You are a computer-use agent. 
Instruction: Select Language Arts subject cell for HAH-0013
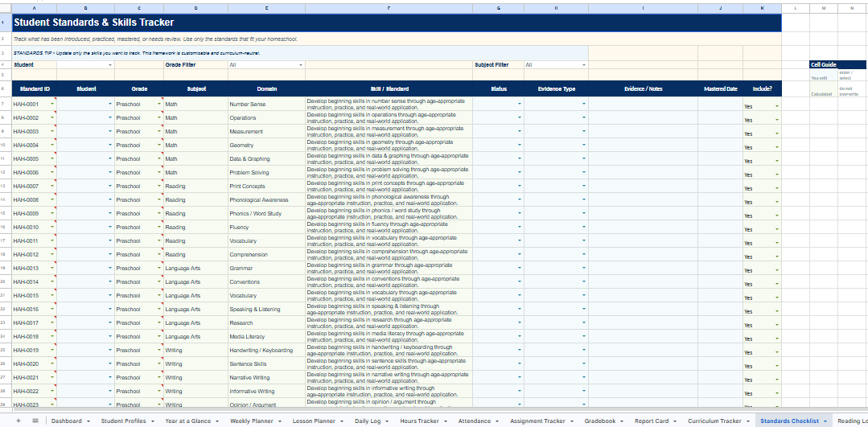click(x=195, y=269)
